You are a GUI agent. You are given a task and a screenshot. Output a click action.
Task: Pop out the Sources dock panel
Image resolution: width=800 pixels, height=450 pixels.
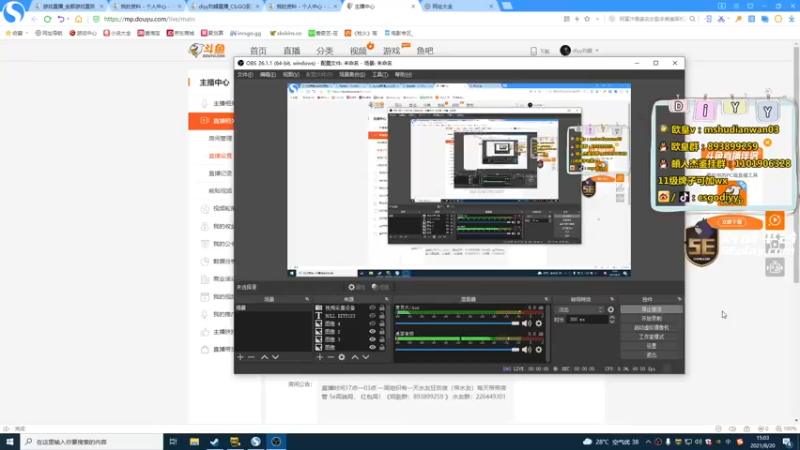[x=387, y=299]
